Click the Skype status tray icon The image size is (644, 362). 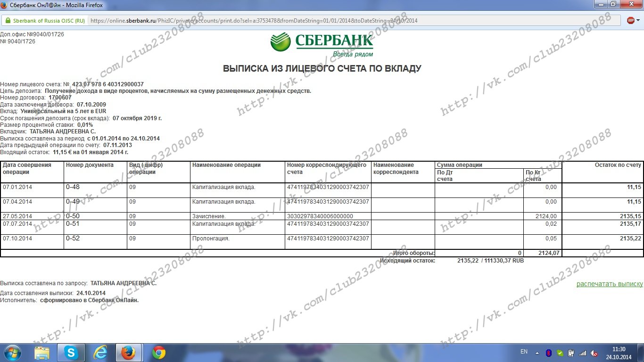click(560, 353)
